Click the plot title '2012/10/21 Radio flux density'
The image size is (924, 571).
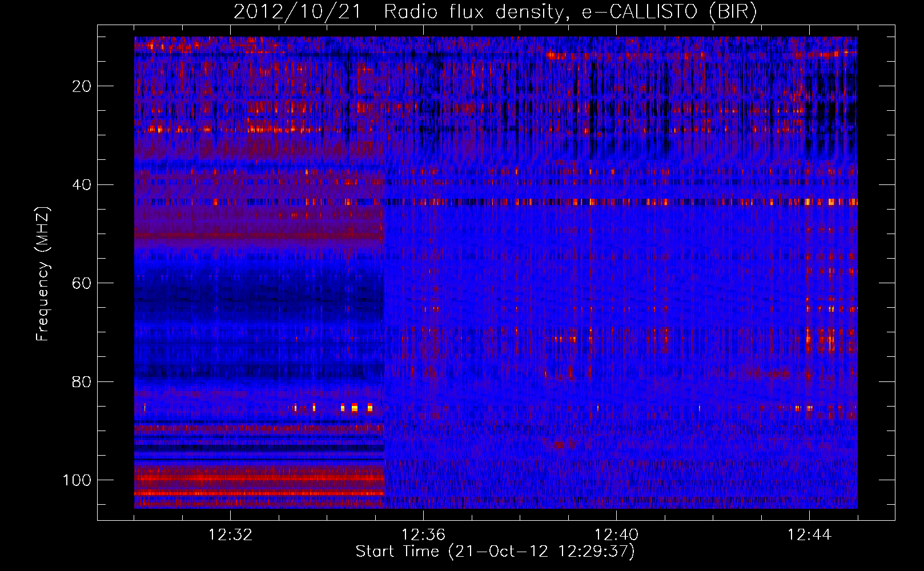tap(495, 11)
